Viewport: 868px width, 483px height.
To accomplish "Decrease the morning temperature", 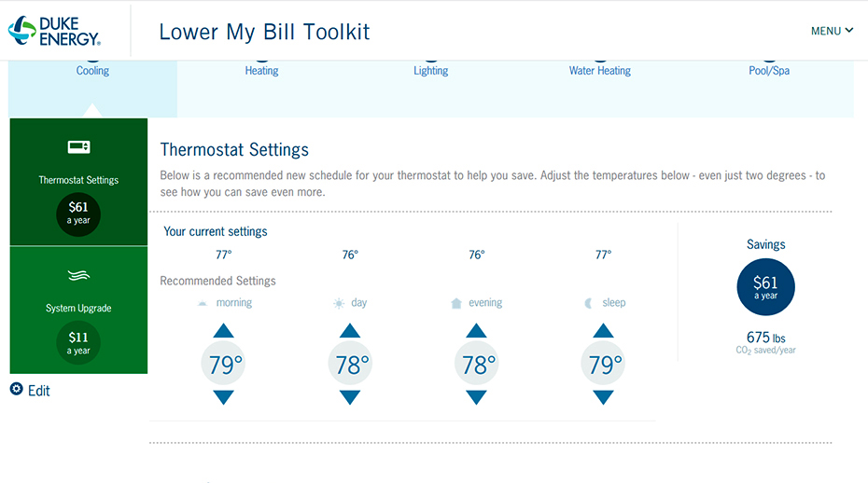I will [224, 397].
